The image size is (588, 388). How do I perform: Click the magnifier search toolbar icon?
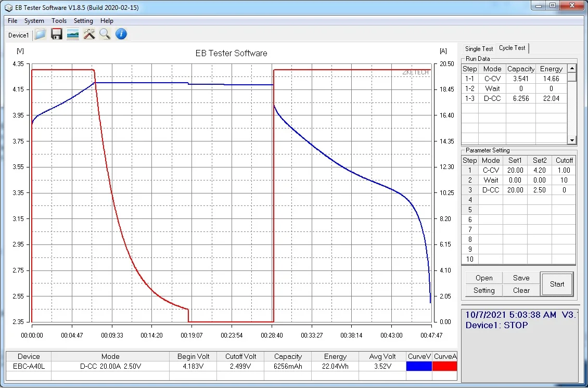[x=105, y=34]
